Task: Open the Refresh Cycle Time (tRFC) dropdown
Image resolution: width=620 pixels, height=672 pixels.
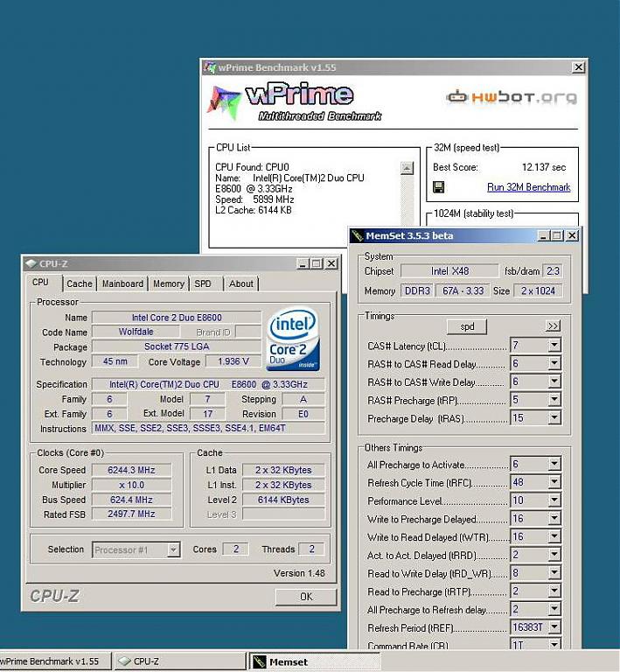Action: tap(554, 482)
